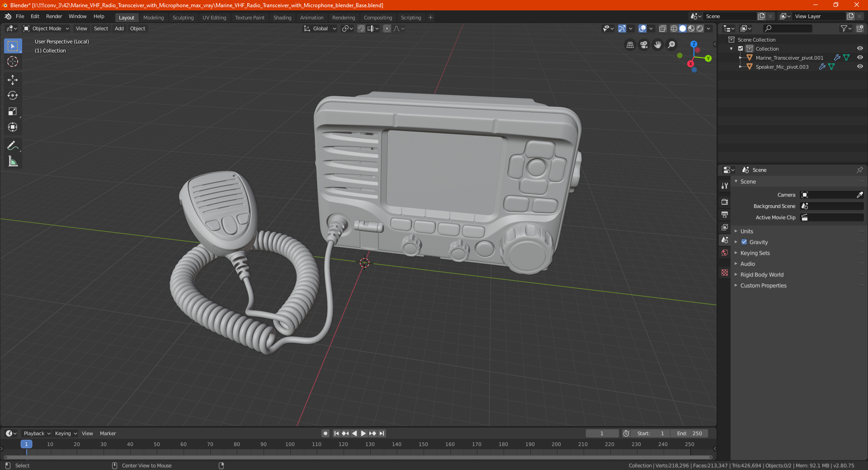Screen dimensions: 868x470
Task: Select the Scale tool
Action: click(x=13, y=111)
